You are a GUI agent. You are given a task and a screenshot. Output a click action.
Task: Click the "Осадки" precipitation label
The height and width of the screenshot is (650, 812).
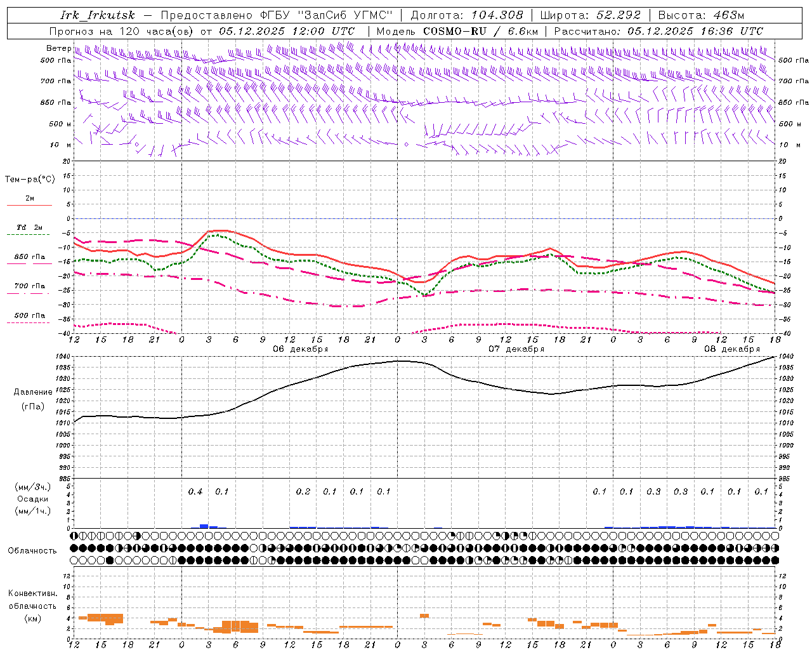[33, 499]
